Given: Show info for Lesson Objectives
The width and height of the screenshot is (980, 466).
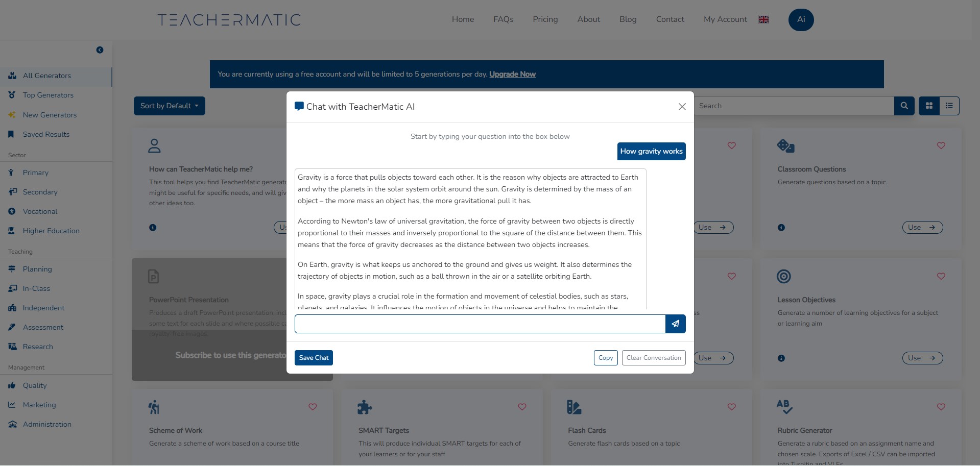Looking at the screenshot, I should click(781, 358).
